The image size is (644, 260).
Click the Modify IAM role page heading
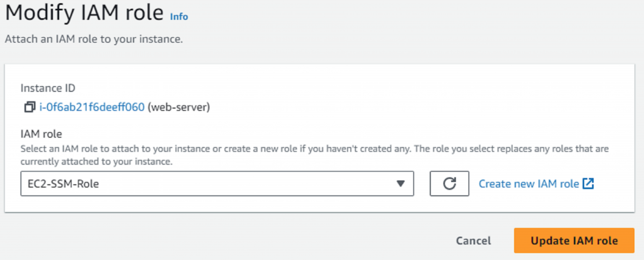(x=84, y=13)
